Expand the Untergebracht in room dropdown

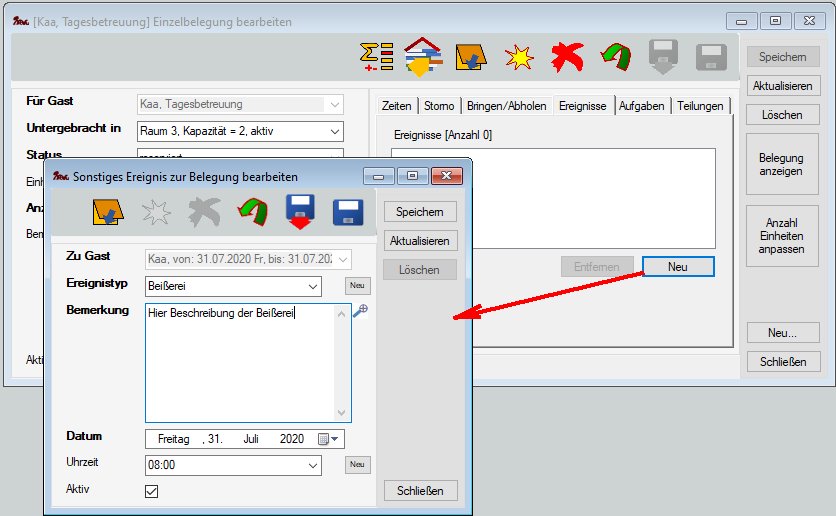[x=333, y=131]
